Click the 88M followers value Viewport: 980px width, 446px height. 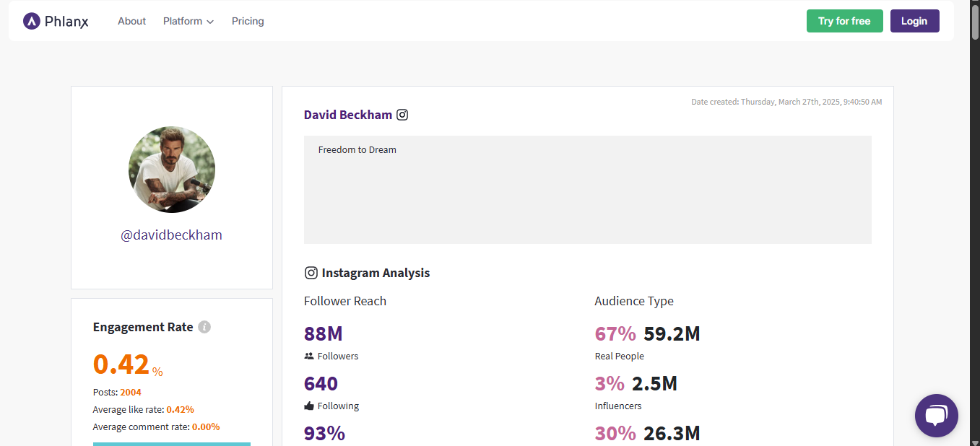[x=323, y=333]
